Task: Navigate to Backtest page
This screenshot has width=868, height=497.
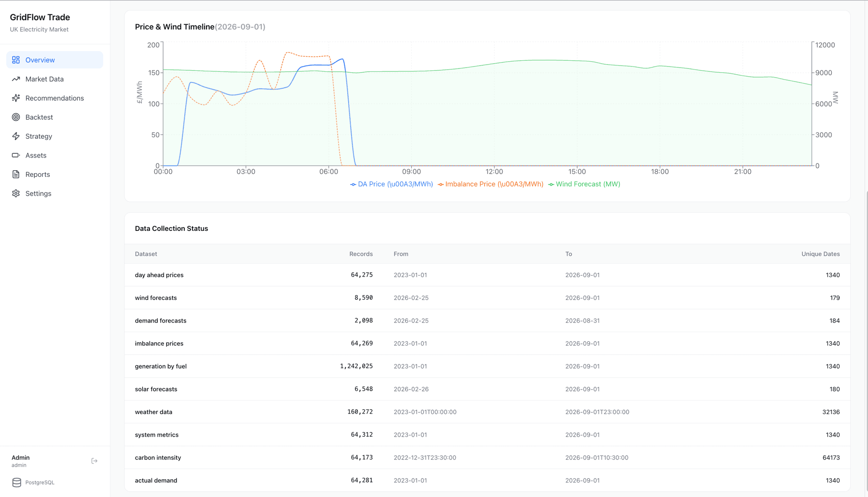Action: coord(55,117)
